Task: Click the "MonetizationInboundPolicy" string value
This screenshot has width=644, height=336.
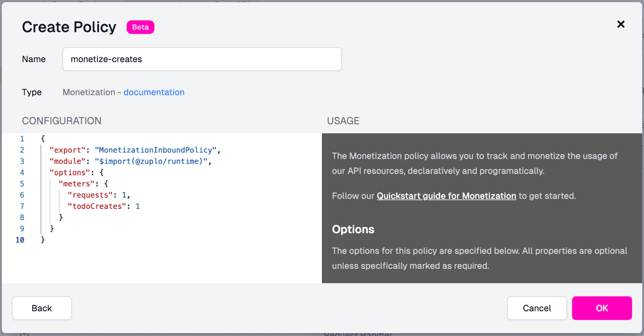Action: pos(157,150)
